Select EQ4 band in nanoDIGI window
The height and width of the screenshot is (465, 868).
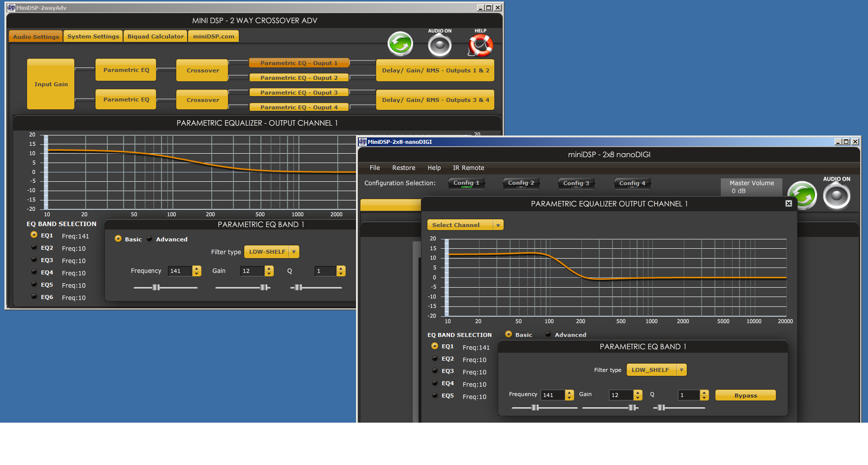click(435, 383)
